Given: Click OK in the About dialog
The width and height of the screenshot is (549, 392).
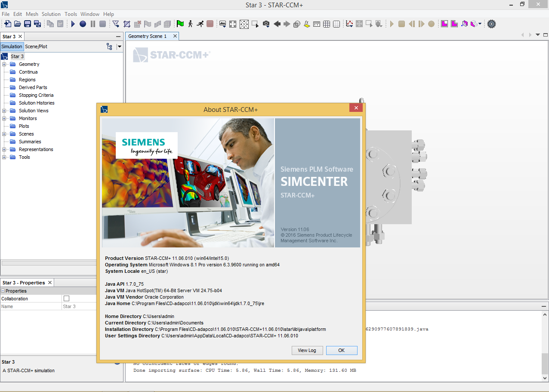Looking at the screenshot, I should (342, 350).
